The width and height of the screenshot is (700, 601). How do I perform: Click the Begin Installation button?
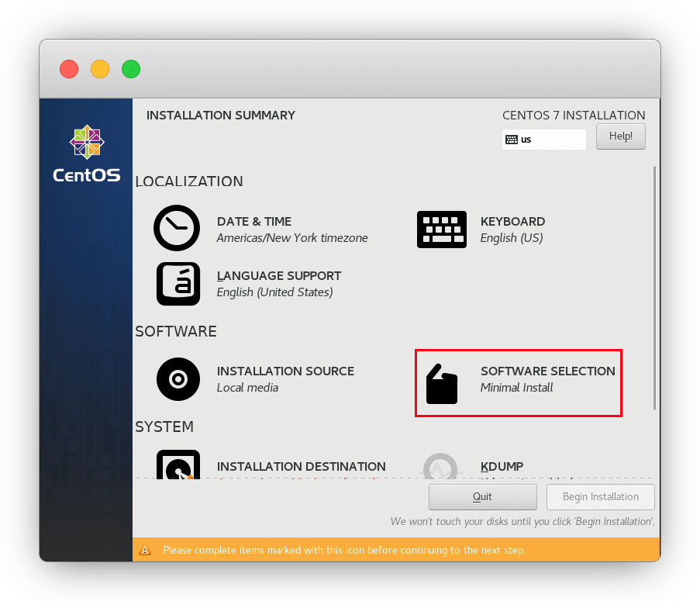(601, 496)
